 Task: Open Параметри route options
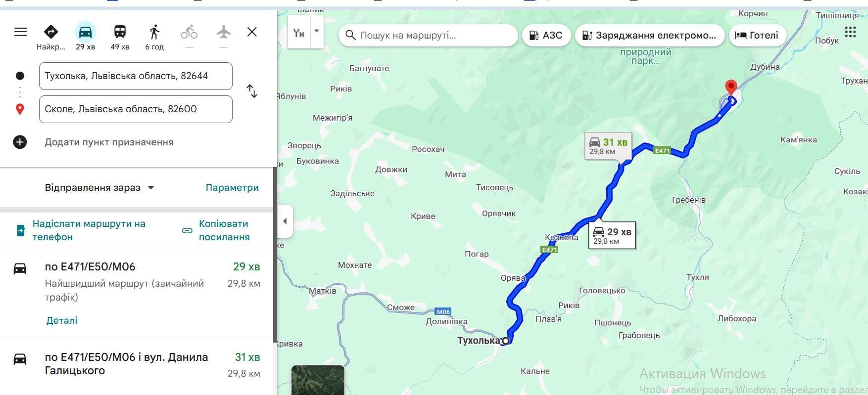click(x=232, y=188)
